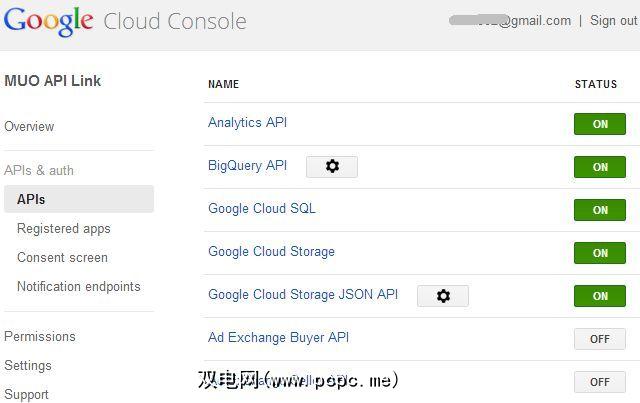Open Notification endpoints section

[x=79, y=286]
